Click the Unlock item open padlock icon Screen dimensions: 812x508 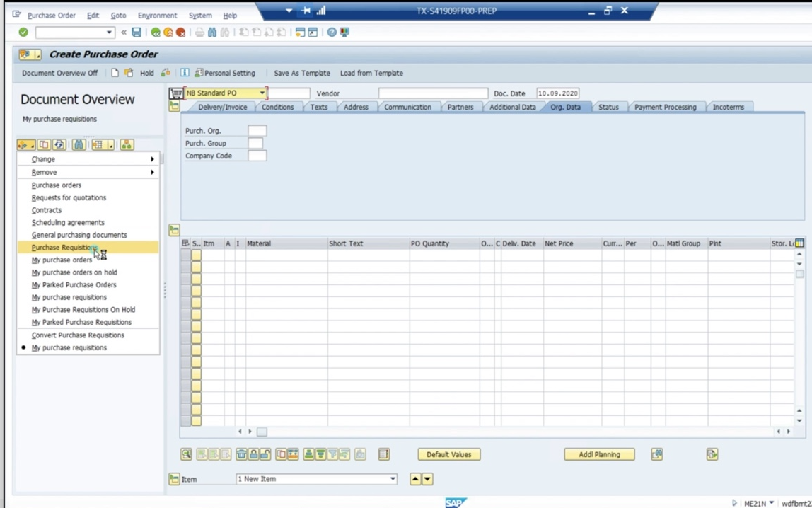pos(265,454)
